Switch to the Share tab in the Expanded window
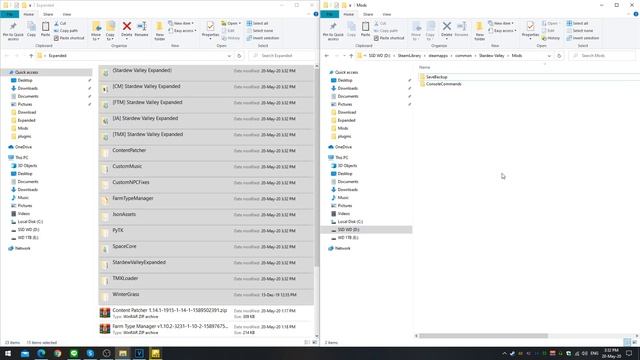 point(48,14)
